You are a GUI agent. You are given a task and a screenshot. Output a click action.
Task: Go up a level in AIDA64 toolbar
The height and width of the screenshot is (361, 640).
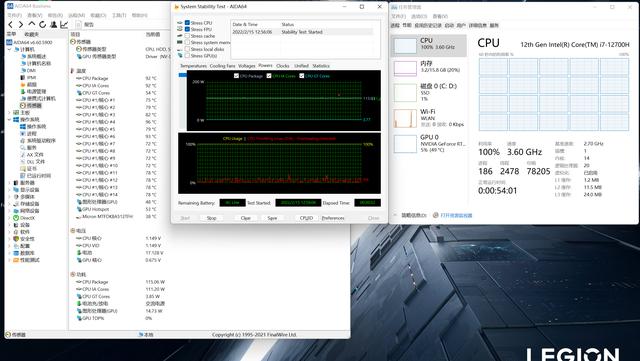[32, 25]
